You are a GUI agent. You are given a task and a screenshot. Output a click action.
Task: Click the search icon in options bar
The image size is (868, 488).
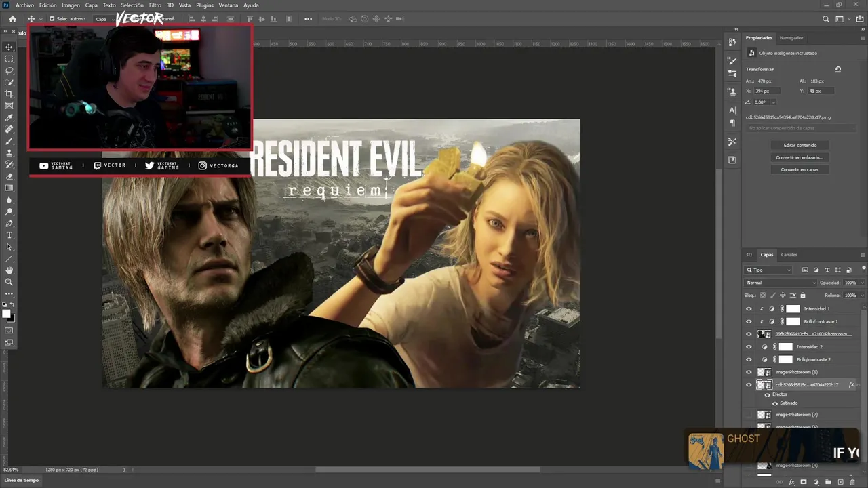(x=825, y=19)
